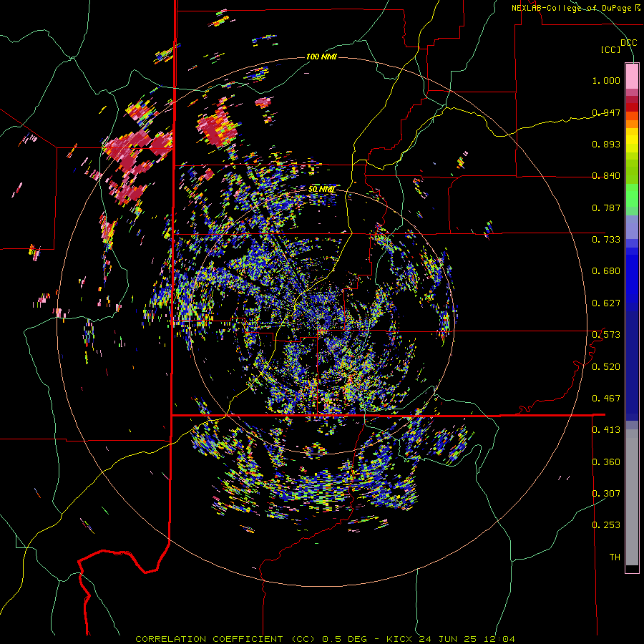Click the [CC] unit label

pos(611,49)
